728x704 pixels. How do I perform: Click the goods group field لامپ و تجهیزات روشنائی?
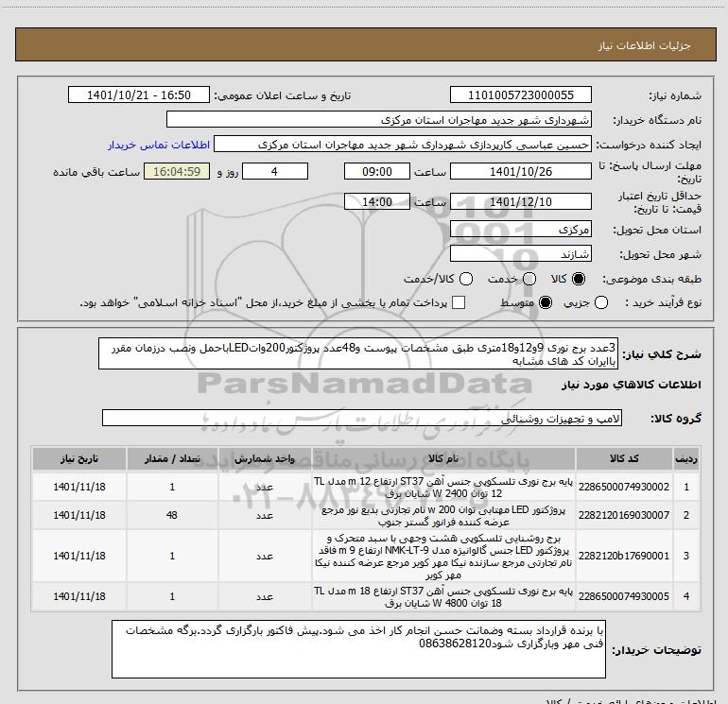[362, 418]
